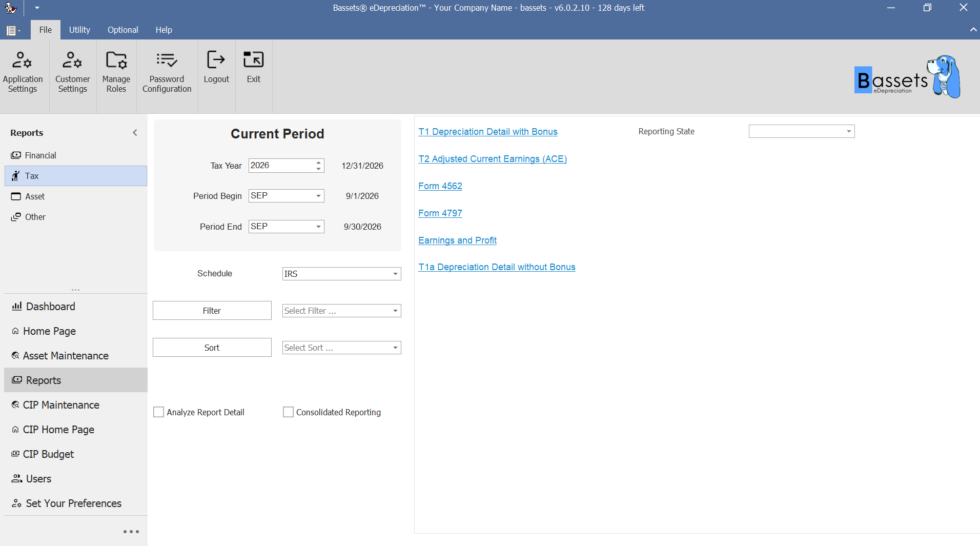Collapse the Reports navigation pane
Viewport: 980px width, 546px height.
tap(135, 133)
